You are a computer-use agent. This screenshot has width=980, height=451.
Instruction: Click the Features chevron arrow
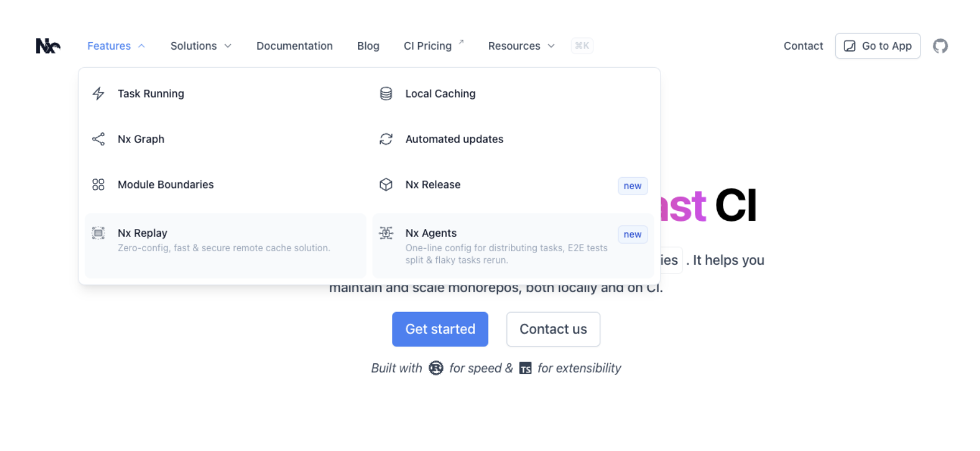pyautogui.click(x=141, y=46)
